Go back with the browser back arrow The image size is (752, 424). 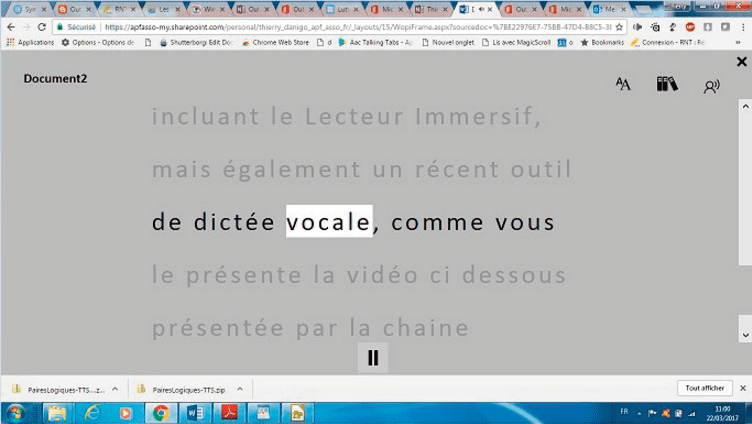[x=10, y=27]
